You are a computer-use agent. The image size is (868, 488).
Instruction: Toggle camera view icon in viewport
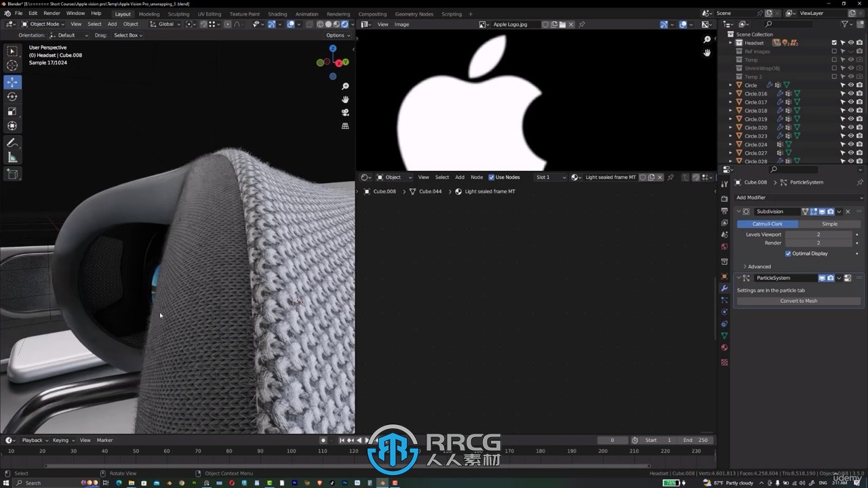[345, 113]
